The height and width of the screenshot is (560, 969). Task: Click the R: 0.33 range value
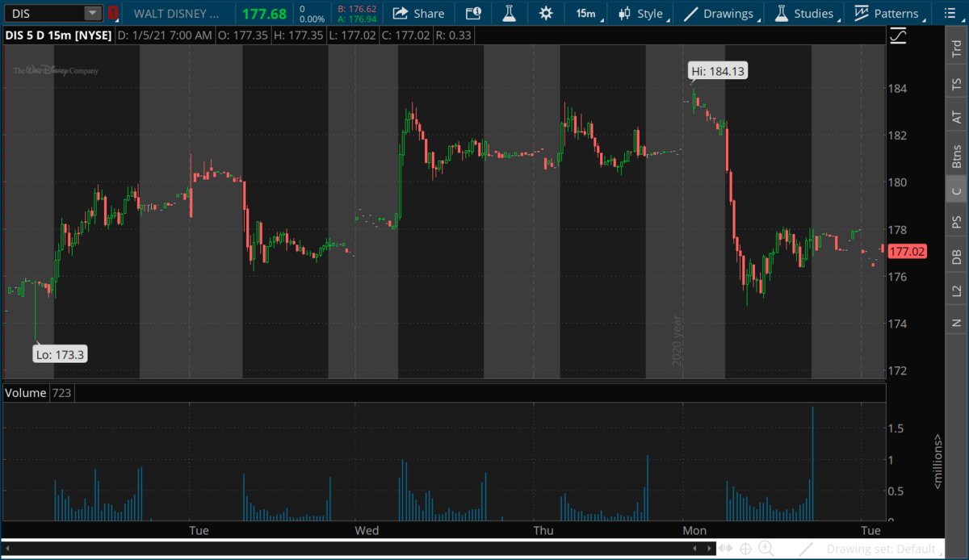(x=454, y=36)
